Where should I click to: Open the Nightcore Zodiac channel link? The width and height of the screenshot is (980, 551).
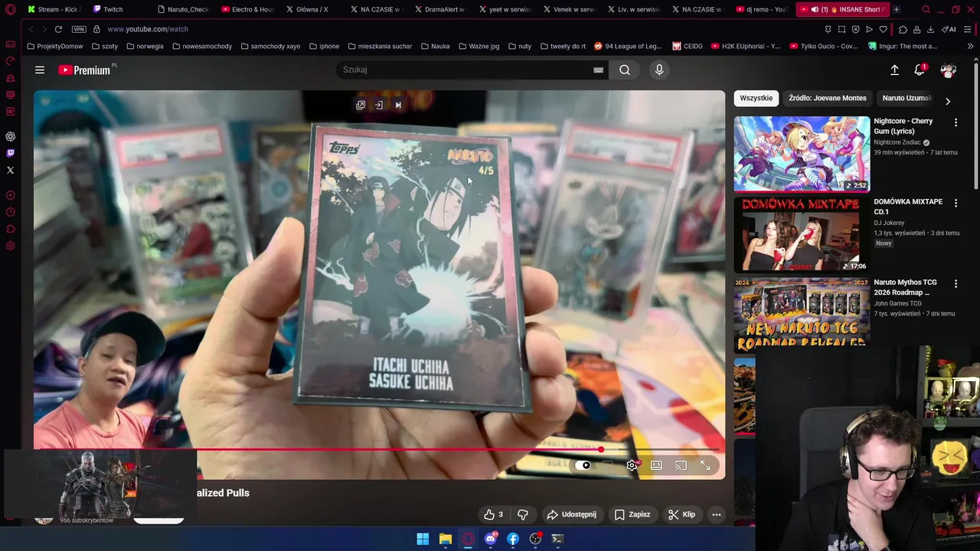(x=897, y=142)
